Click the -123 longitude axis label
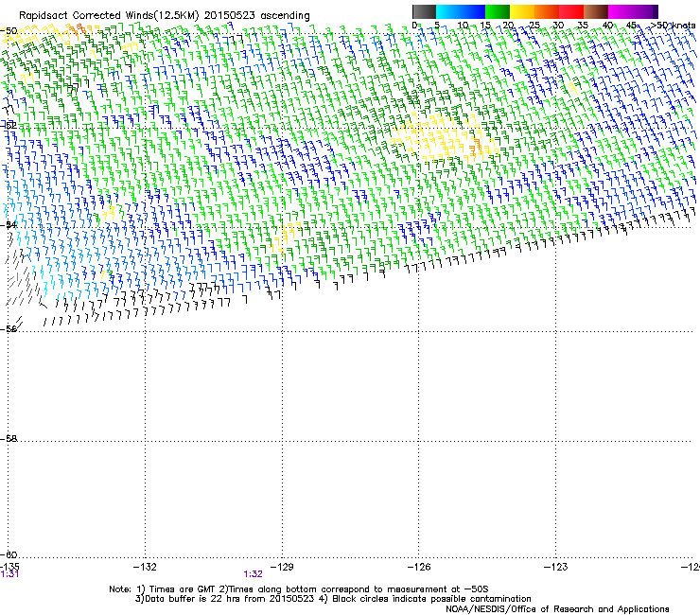Viewport: 700px width, 615px height. click(556, 567)
